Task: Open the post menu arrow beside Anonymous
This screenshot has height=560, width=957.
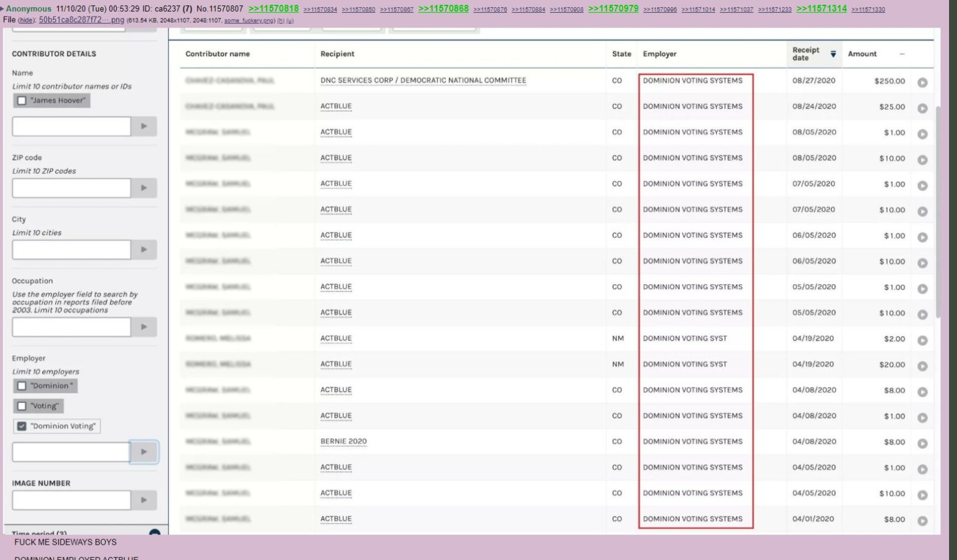Action: pyautogui.click(x=2, y=9)
